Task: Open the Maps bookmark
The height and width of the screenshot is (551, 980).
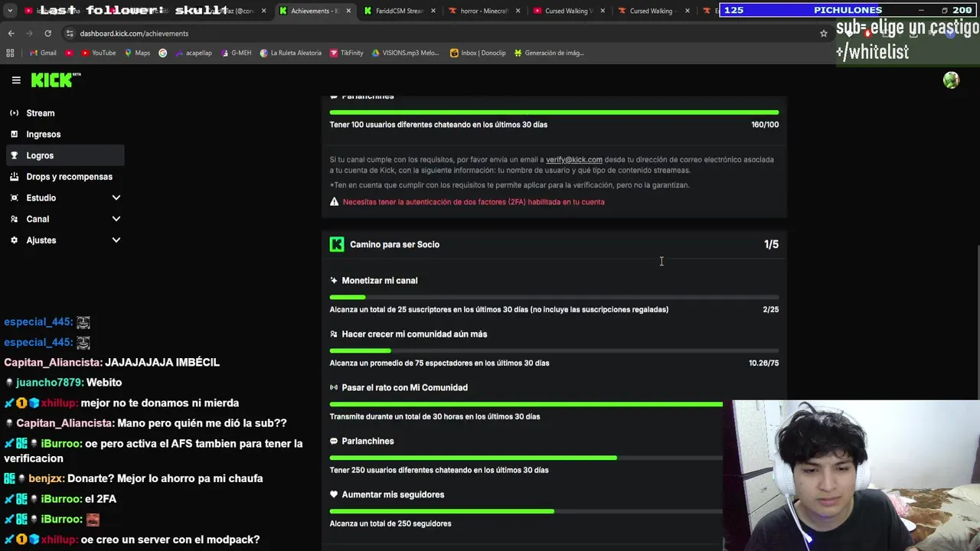Action: point(136,53)
